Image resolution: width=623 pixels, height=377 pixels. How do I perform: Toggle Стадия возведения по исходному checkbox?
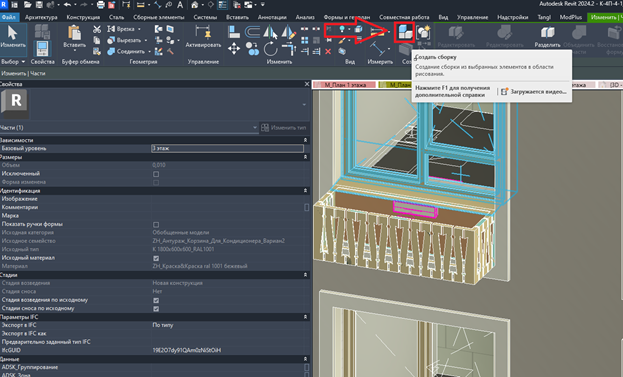(x=156, y=300)
